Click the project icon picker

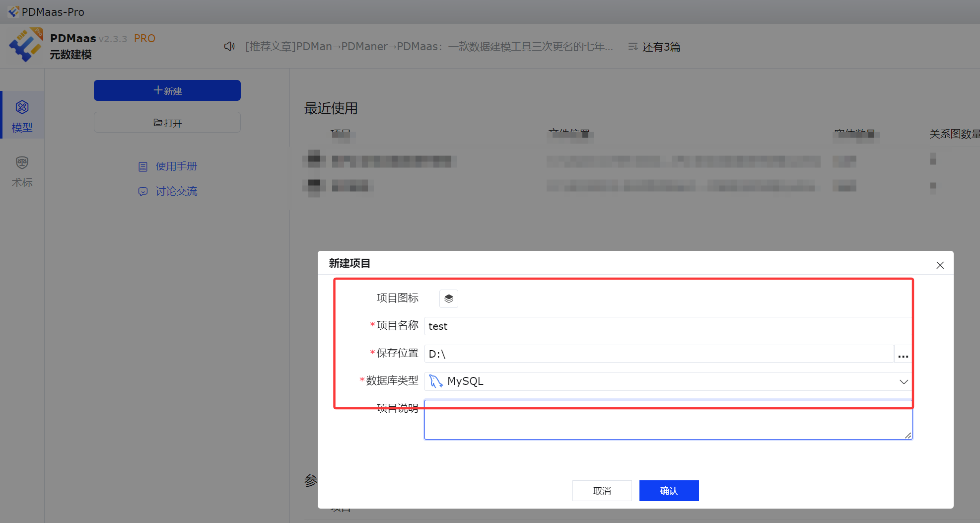pos(449,299)
